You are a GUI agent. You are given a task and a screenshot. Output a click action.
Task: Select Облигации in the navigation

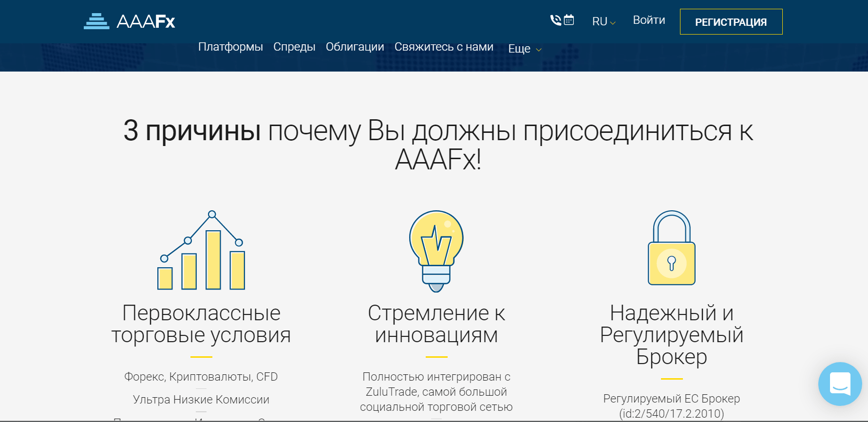point(355,47)
